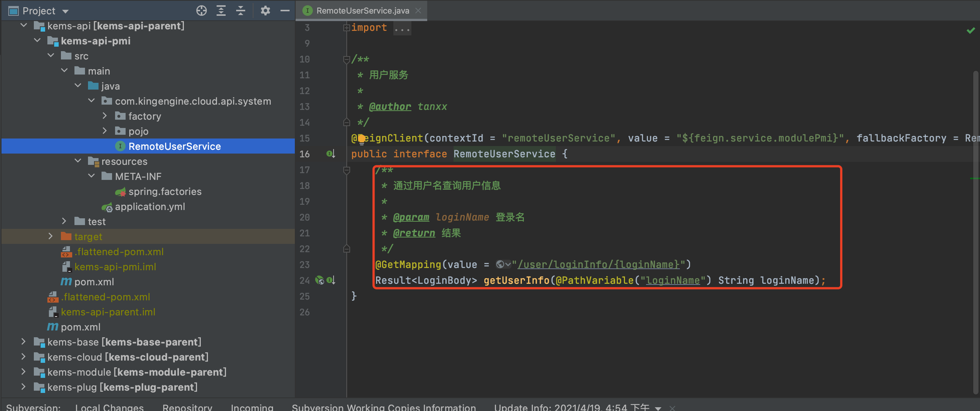Click the FeignClient annotation on line 15
This screenshot has height=411, width=980.
[387, 138]
